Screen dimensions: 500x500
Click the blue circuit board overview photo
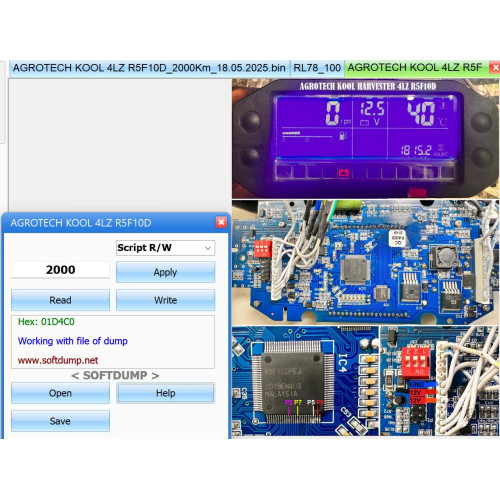(x=366, y=262)
